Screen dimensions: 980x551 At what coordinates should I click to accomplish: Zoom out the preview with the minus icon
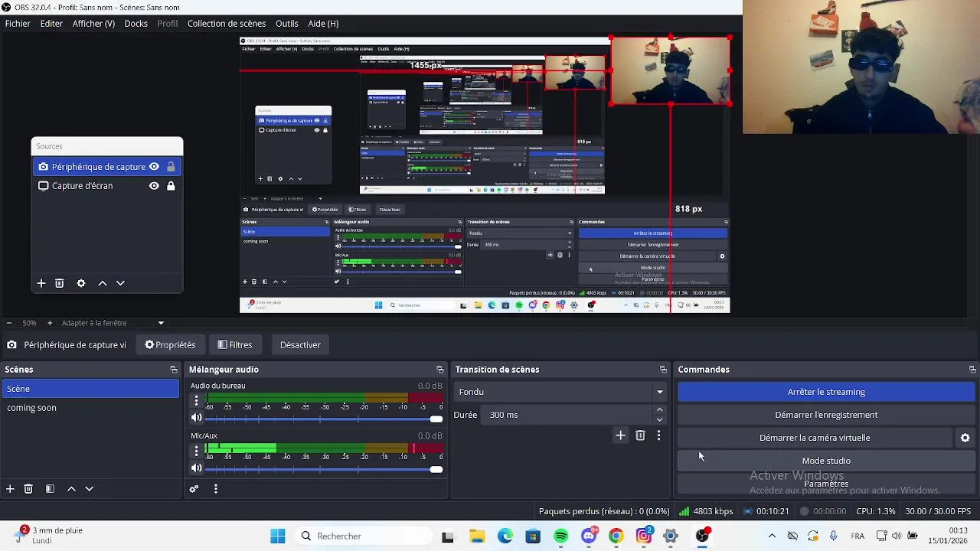click(x=8, y=323)
